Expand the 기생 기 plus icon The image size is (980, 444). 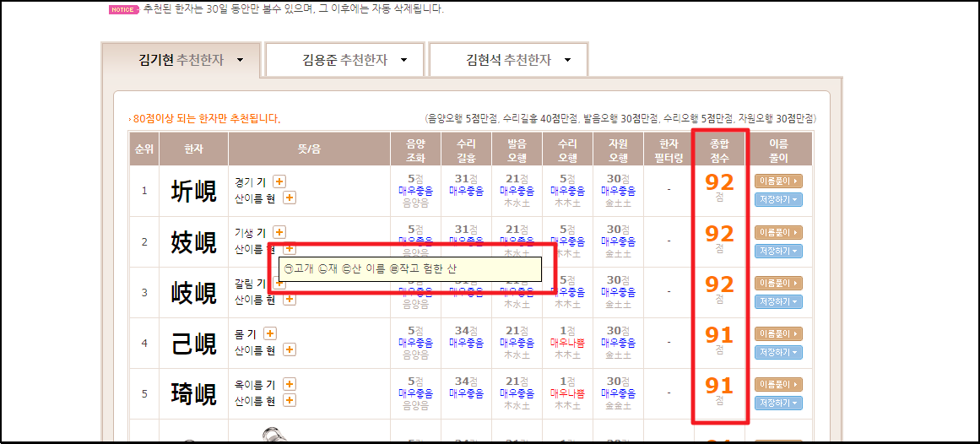[x=279, y=233]
